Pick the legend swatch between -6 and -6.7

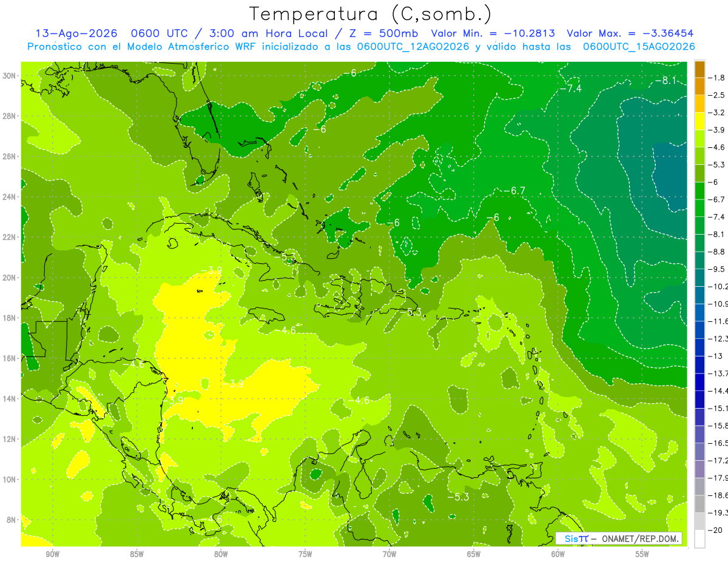(699, 191)
